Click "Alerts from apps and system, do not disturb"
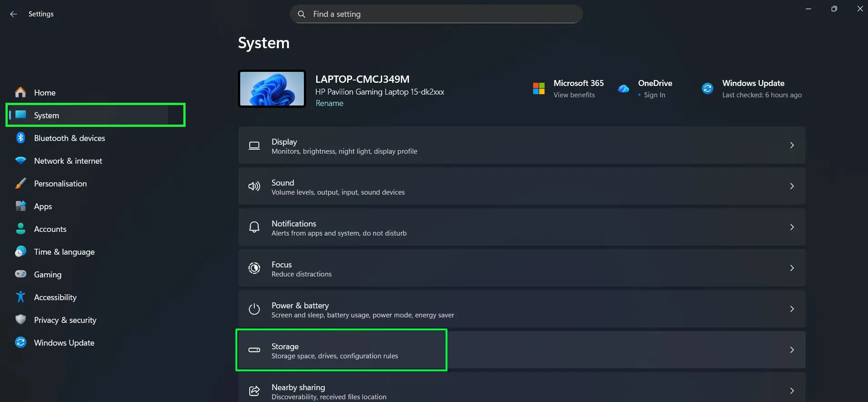Viewport: 868px width, 402px height. pyautogui.click(x=339, y=233)
